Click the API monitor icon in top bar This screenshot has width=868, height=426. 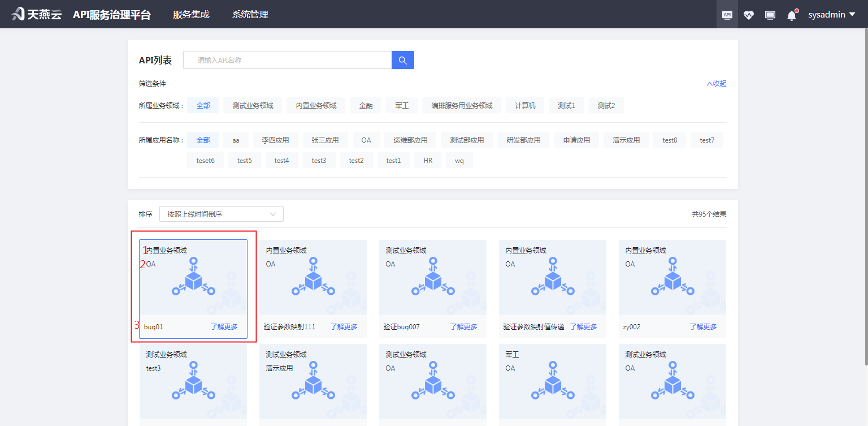(727, 14)
